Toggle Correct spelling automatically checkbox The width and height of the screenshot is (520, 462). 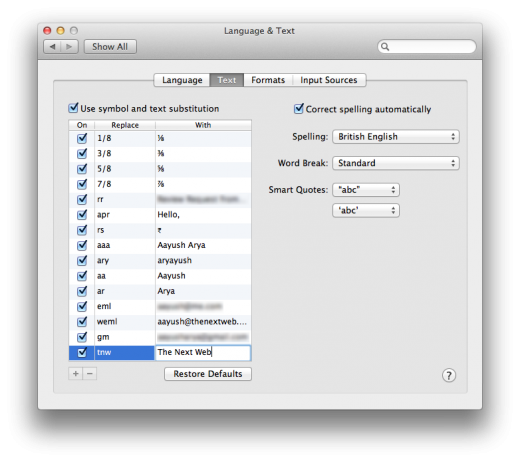pyautogui.click(x=299, y=109)
